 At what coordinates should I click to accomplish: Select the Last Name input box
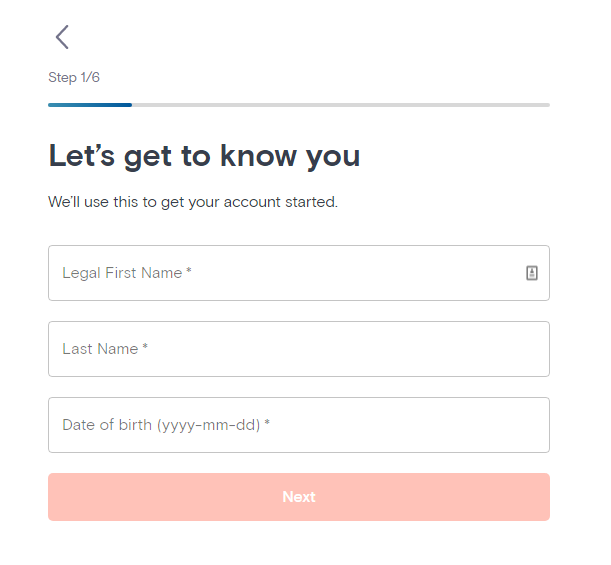point(299,349)
